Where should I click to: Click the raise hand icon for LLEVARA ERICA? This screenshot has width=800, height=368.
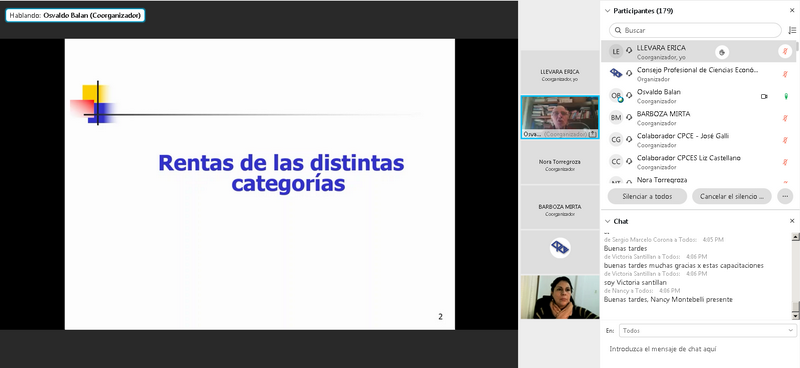point(721,52)
